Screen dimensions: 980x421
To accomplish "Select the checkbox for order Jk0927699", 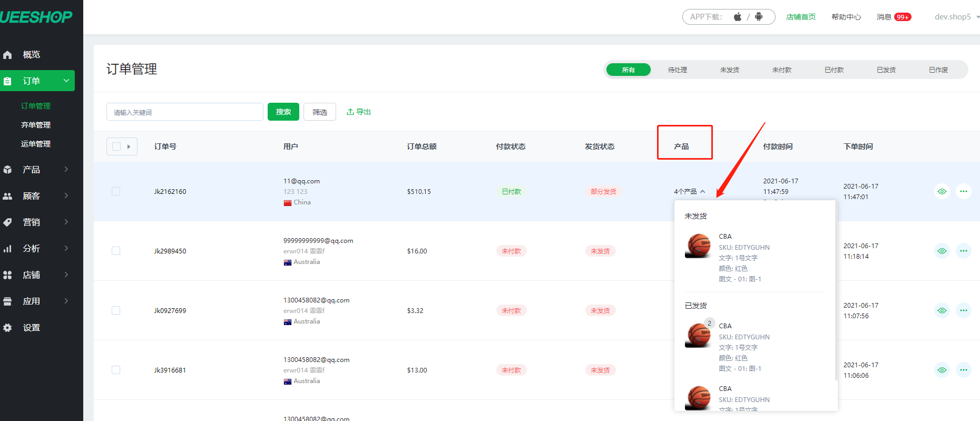I will click(x=116, y=310).
